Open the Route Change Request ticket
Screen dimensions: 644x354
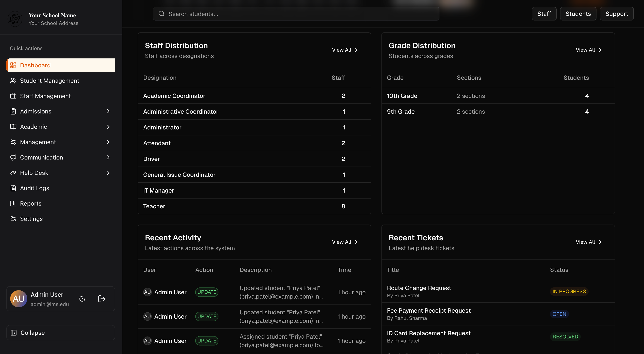pos(419,288)
